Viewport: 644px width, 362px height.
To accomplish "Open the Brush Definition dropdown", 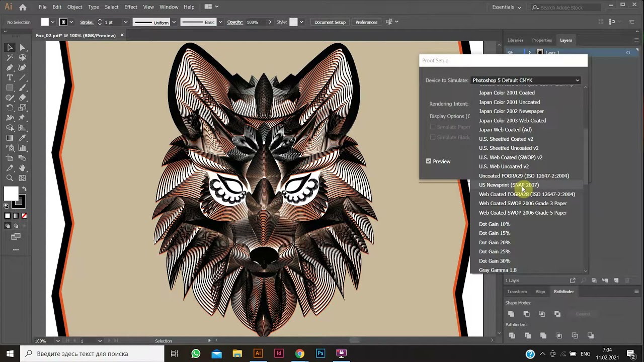I will (x=220, y=22).
